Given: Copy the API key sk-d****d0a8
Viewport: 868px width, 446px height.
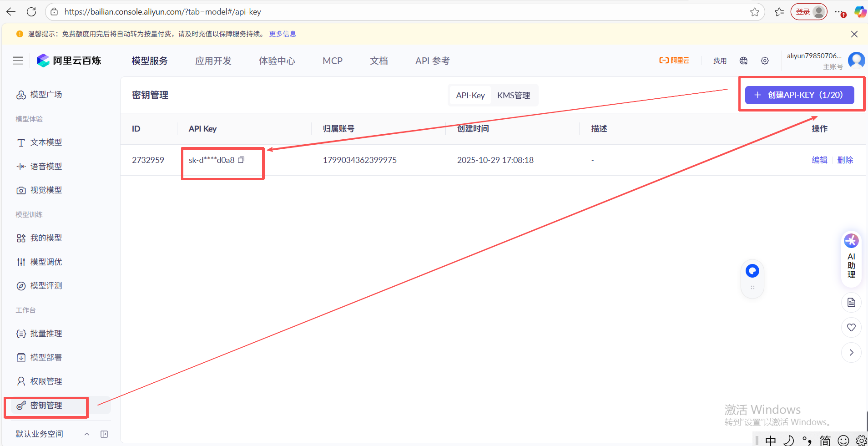Looking at the screenshot, I should 241,160.
